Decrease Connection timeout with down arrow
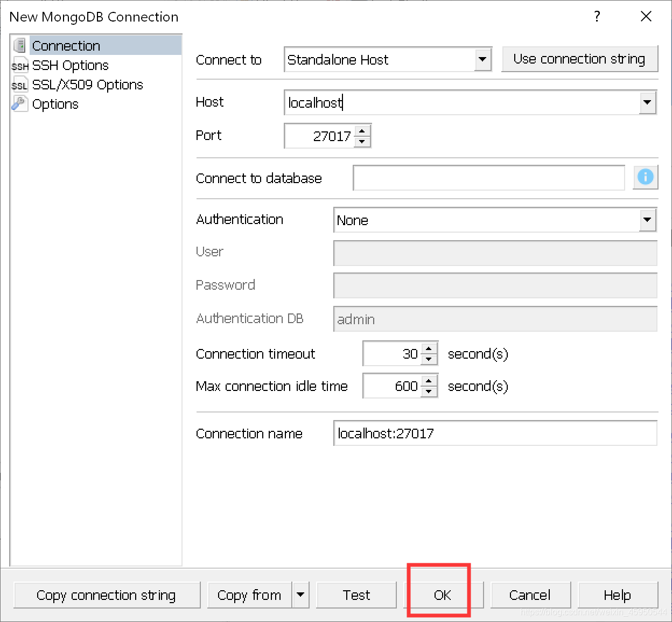The image size is (672, 622). pyautogui.click(x=429, y=360)
